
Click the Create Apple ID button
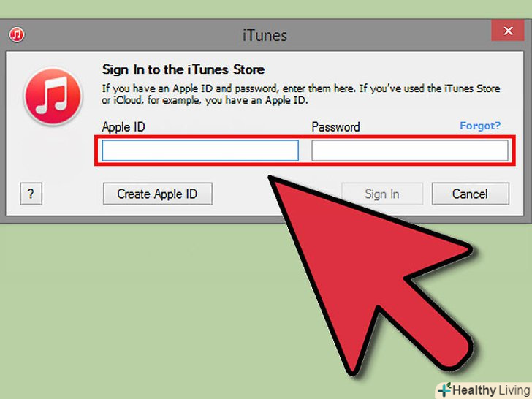158,194
